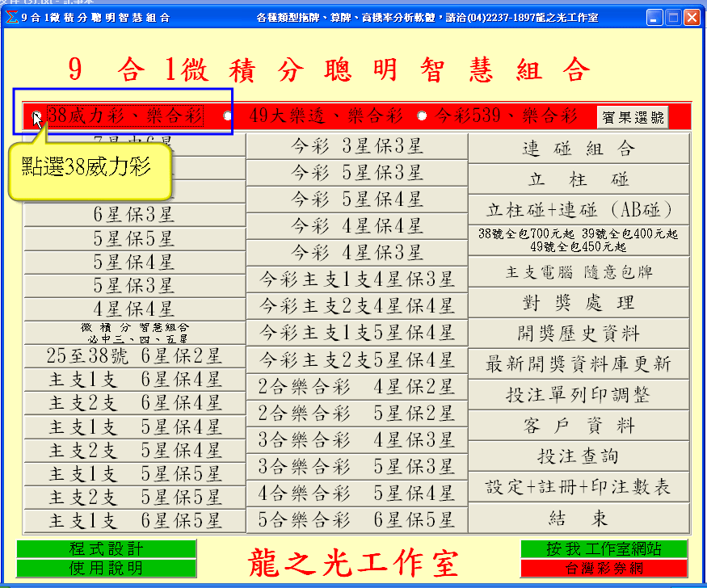Open 連碰組合 from the right column
Viewport: 707px width, 588px height.
pyautogui.click(x=579, y=149)
